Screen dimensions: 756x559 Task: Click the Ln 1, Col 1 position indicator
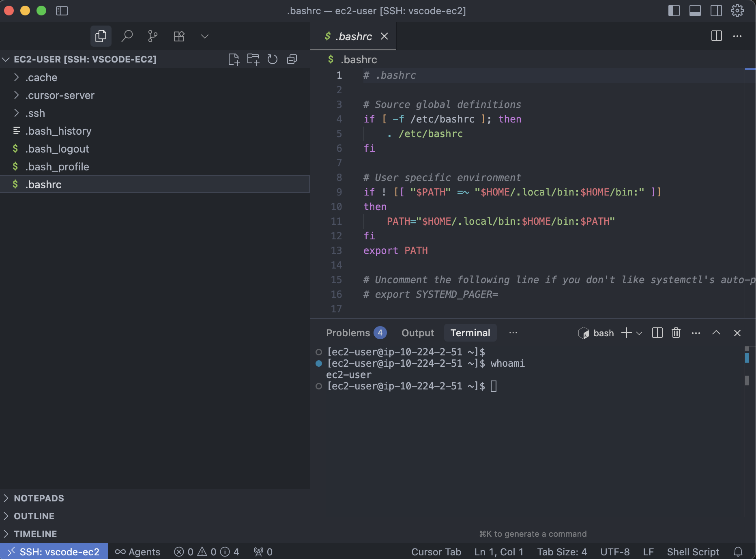click(499, 552)
